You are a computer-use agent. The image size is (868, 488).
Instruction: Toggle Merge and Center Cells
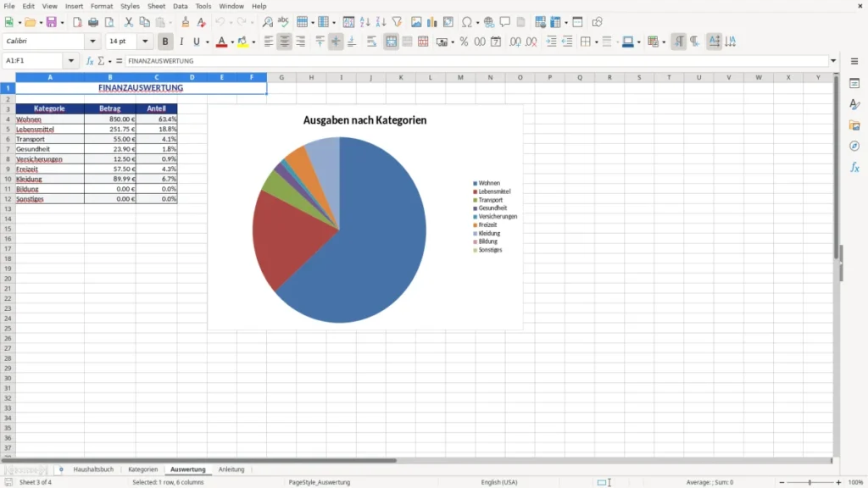[391, 42]
